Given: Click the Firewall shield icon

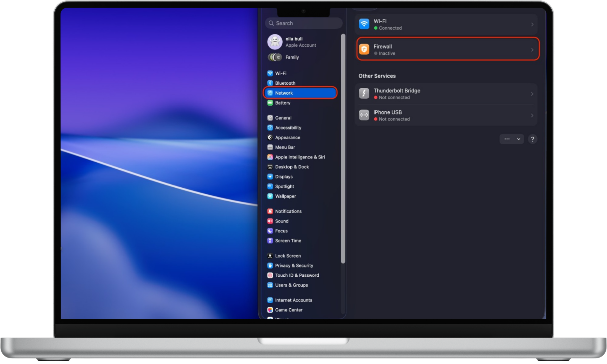Looking at the screenshot, I should pos(364,49).
